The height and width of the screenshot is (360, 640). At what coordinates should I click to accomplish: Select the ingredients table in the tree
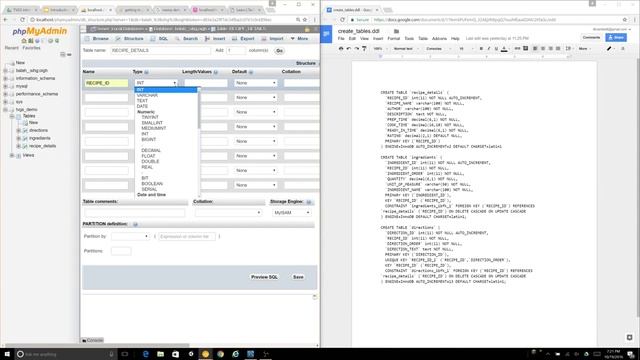click(x=40, y=138)
